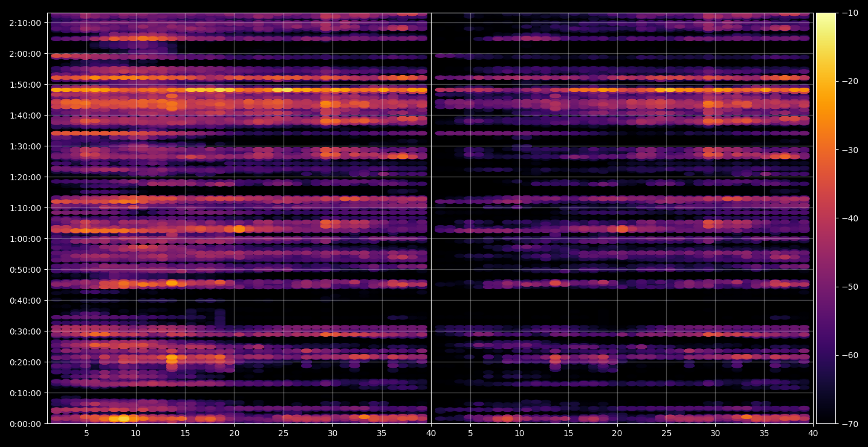
Task: Select the −70 colorbar tick label
Action: pos(849,424)
